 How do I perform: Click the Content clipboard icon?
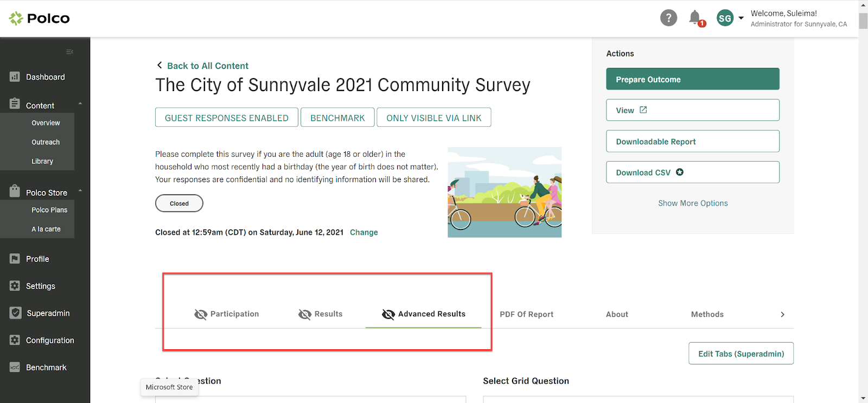15,104
